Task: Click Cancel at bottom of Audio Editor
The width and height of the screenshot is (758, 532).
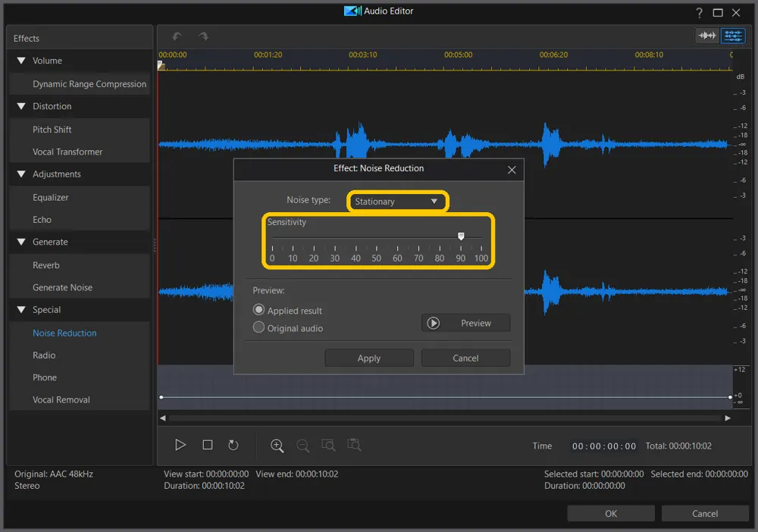Action: 705,513
